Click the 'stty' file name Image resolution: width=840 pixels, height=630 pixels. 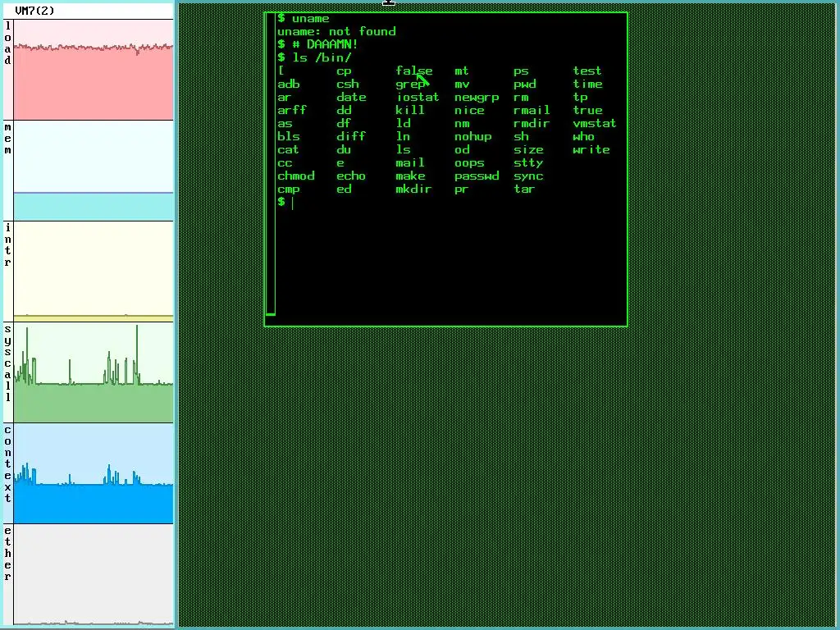[x=528, y=163]
